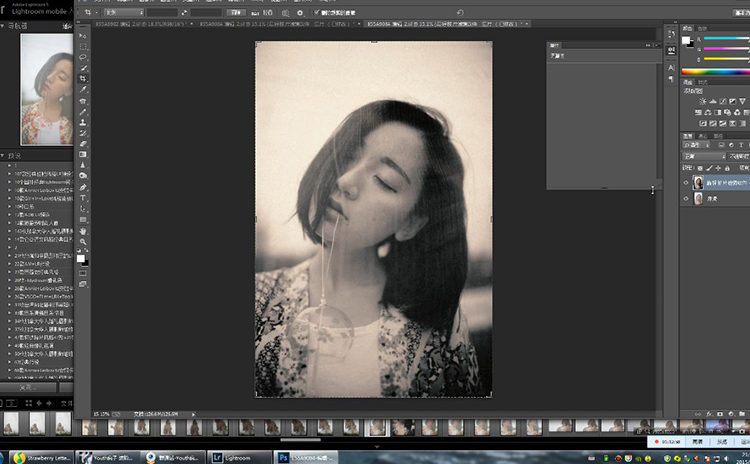Click the foreground color swatch in toolbox
Image resolution: width=750 pixels, height=464 pixels.
pyautogui.click(x=81, y=257)
